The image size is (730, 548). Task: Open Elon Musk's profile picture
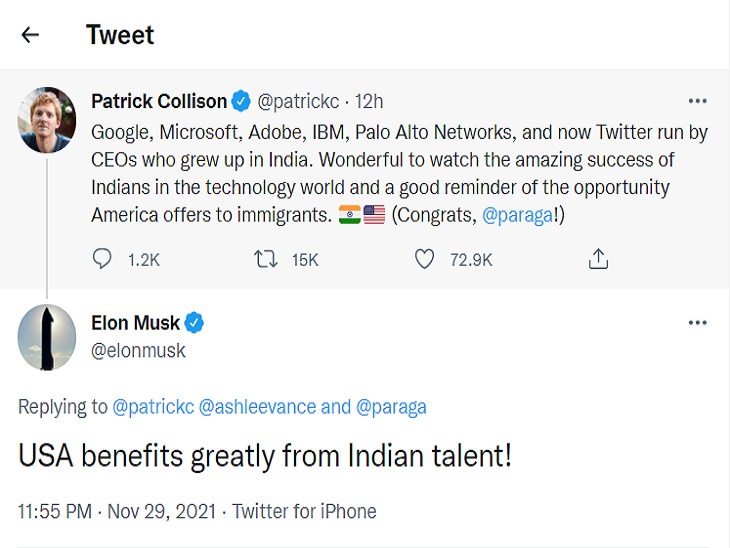(x=47, y=337)
